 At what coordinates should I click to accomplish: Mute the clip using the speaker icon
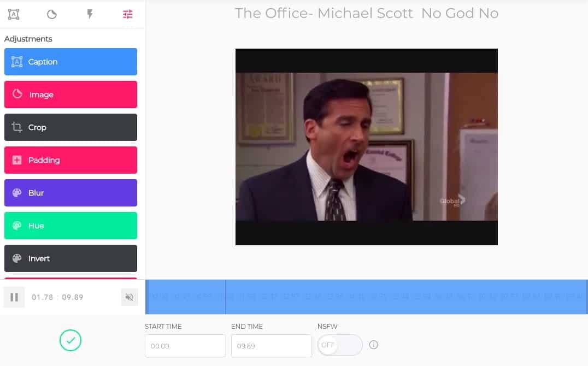click(130, 297)
